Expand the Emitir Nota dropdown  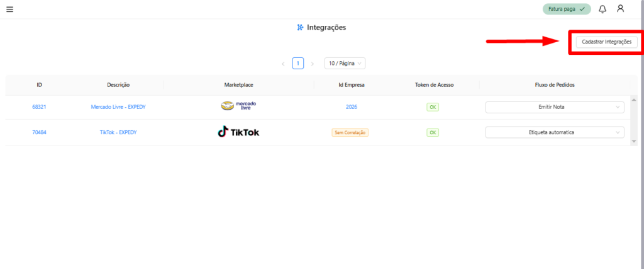[x=555, y=107]
